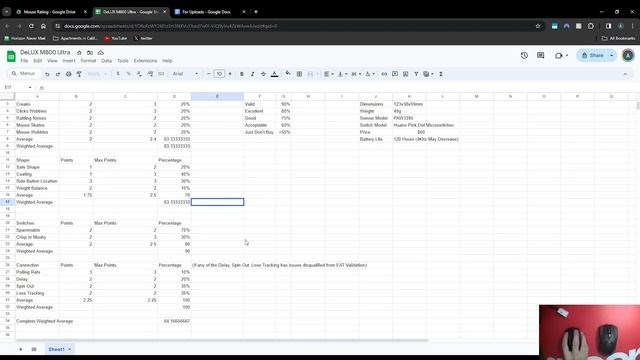Decrease decimal places
This screenshot has width=640, height=360.
tap(139, 74)
